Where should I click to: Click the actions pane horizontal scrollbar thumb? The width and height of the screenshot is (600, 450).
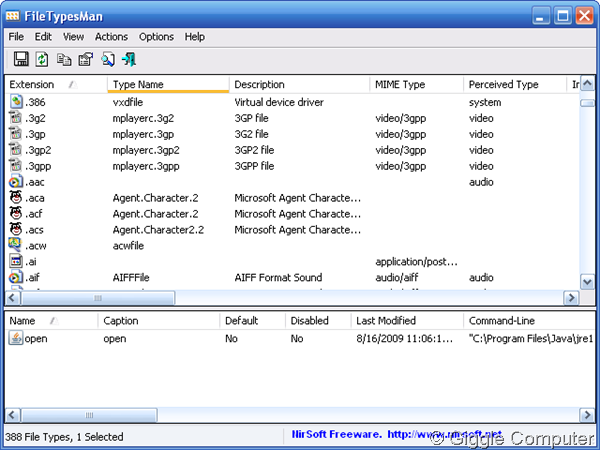89,415
